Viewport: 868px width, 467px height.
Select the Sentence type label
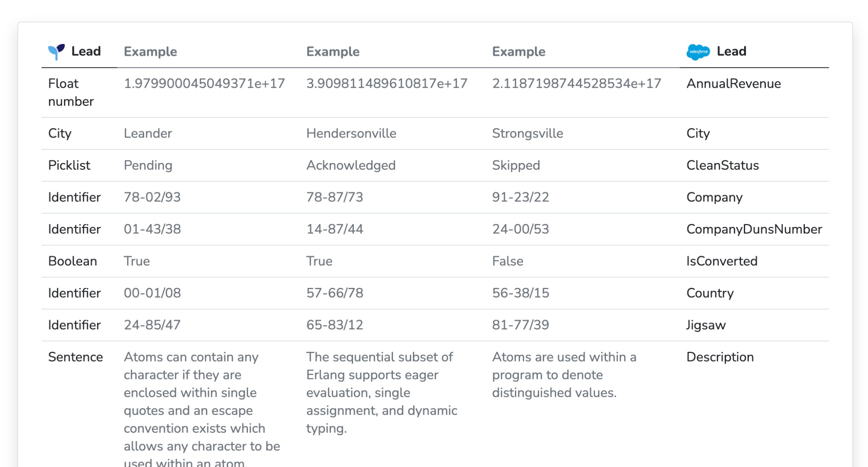75,357
